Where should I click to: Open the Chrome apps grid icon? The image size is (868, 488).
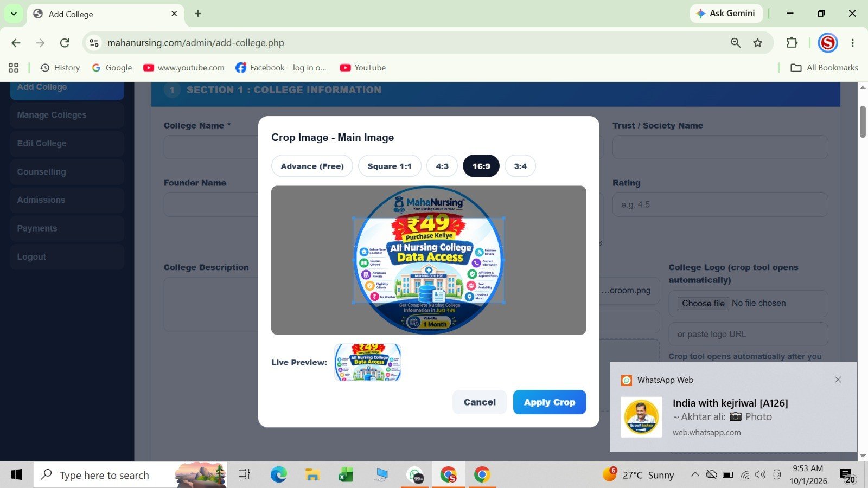click(14, 68)
